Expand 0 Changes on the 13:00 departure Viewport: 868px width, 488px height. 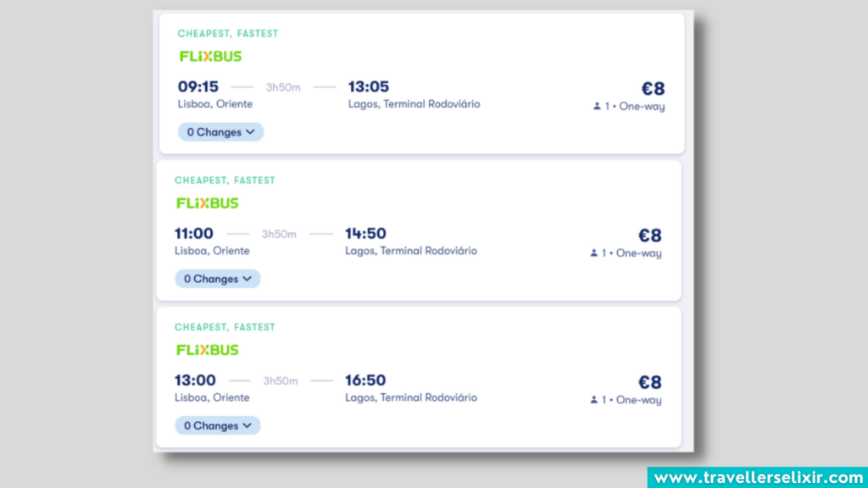point(218,425)
